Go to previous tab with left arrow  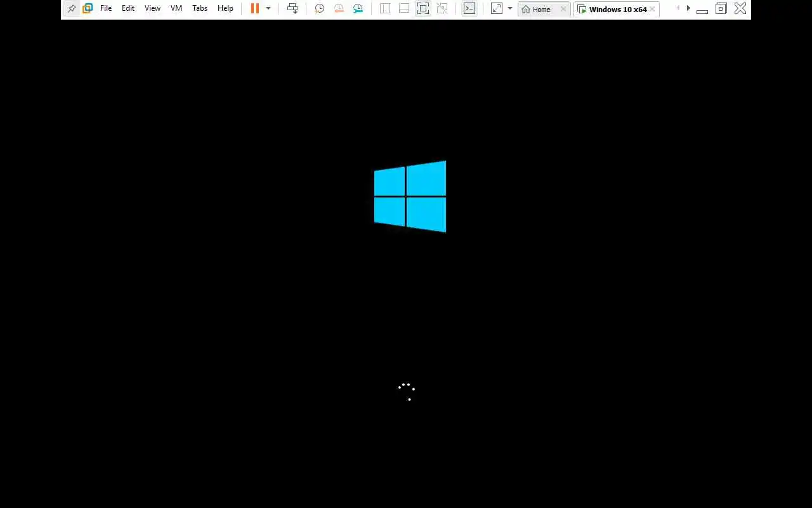[x=678, y=8]
